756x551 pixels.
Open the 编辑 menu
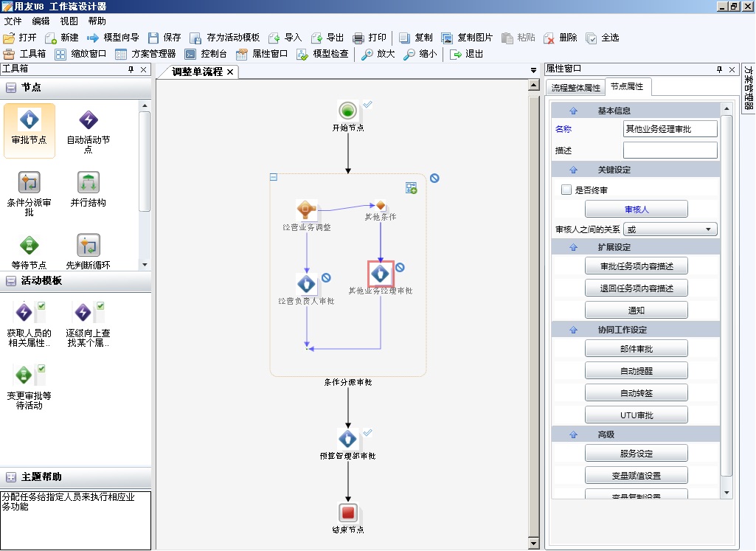(x=41, y=21)
